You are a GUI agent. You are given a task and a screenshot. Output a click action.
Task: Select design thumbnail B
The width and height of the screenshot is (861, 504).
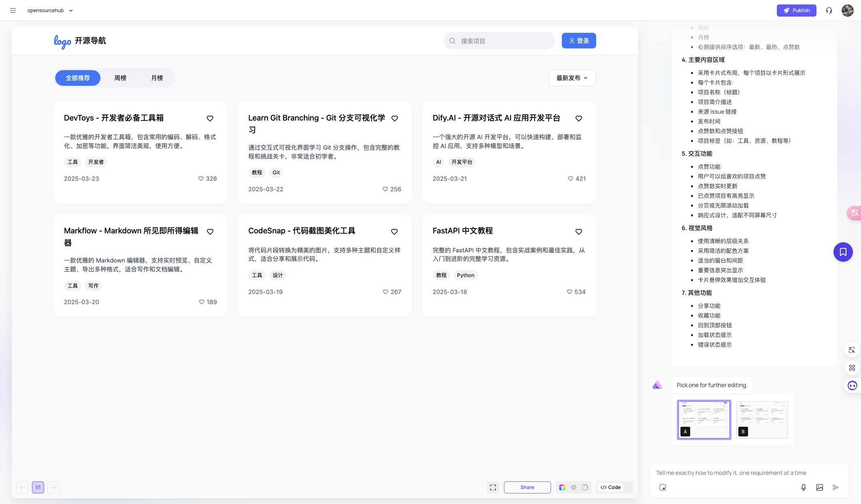point(762,420)
